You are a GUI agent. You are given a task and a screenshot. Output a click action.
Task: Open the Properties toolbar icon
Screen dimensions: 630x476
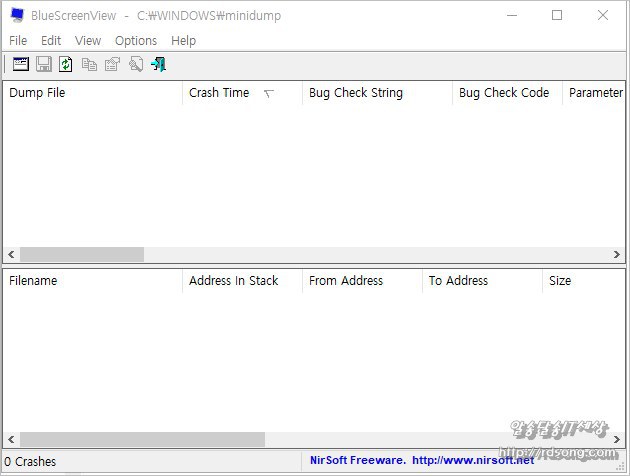[112, 64]
